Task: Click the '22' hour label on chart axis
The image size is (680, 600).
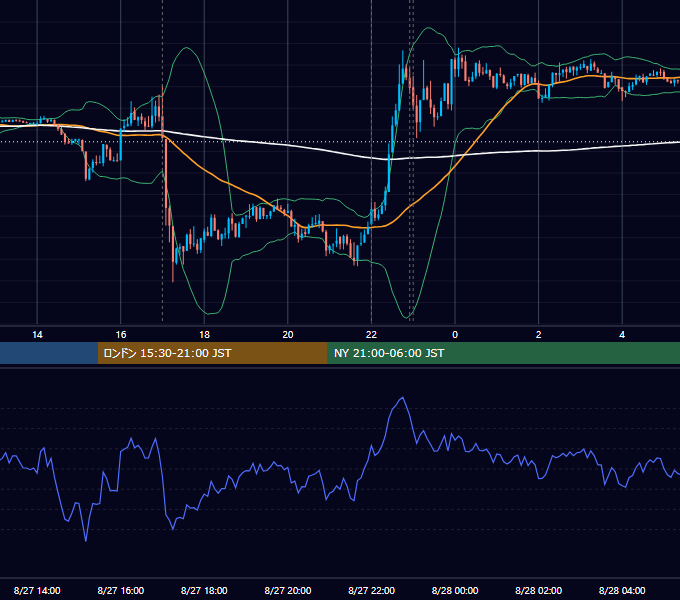Action: [372, 335]
